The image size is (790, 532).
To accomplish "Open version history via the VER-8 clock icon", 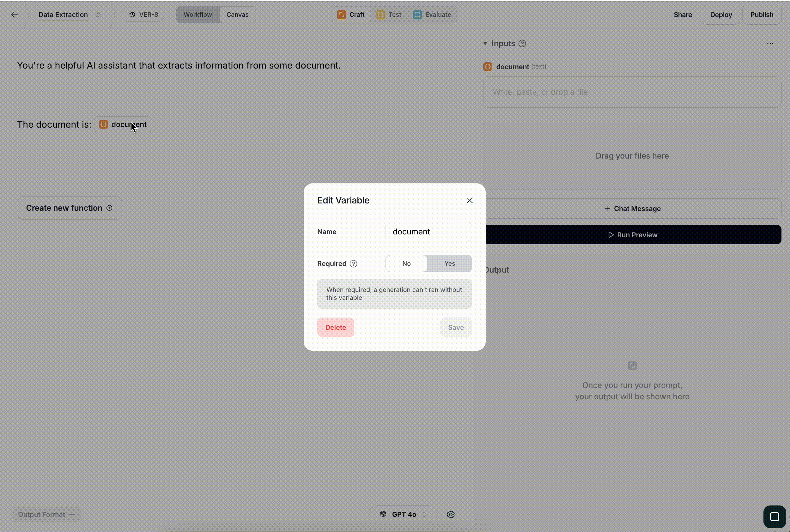I will coord(132,14).
